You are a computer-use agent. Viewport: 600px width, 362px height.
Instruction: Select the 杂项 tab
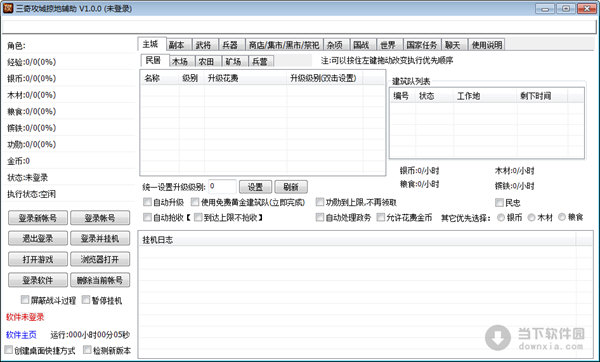336,45
